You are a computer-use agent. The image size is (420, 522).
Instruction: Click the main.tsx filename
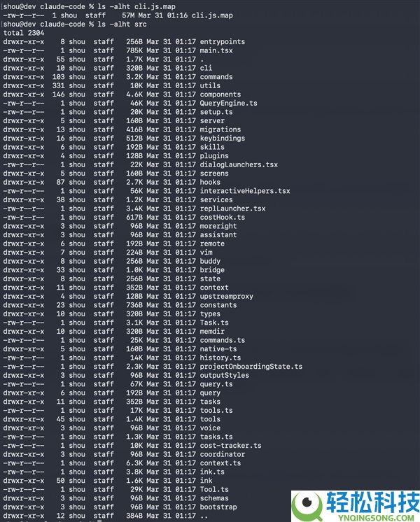tap(216, 50)
